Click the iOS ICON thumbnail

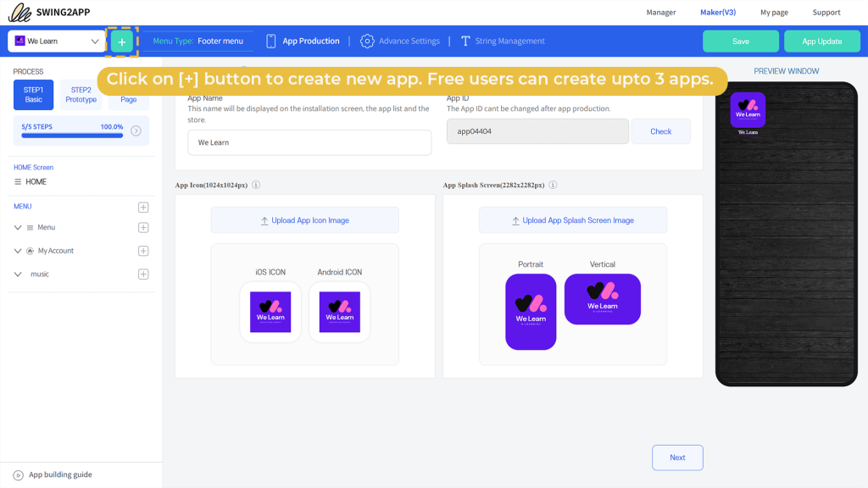click(270, 312)
